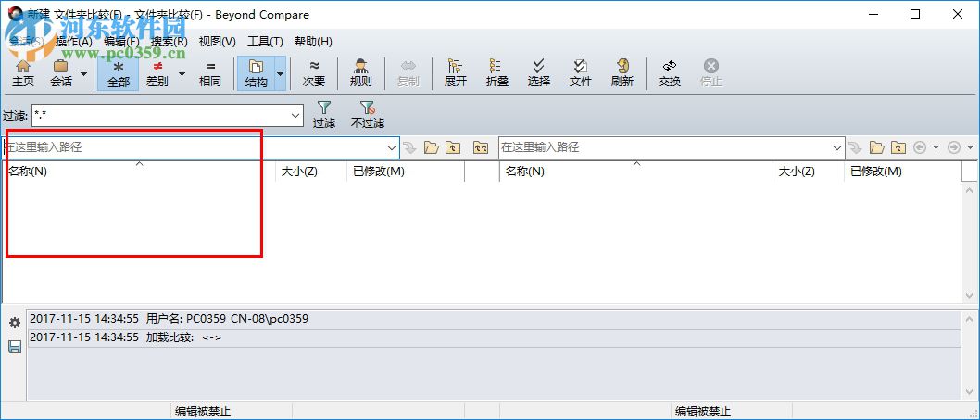Expand the 结构 dropdown arrow
980x420 pixels.
coord(280,73)
